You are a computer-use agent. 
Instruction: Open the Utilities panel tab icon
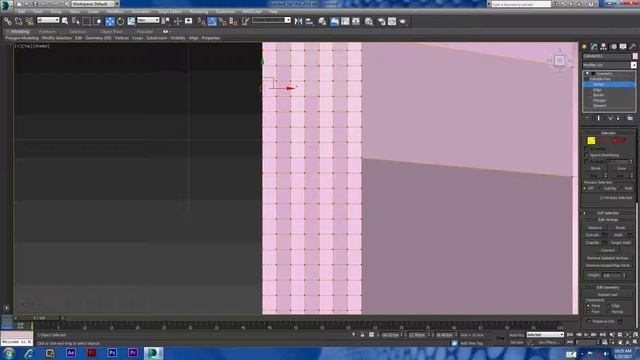(633, 47)
